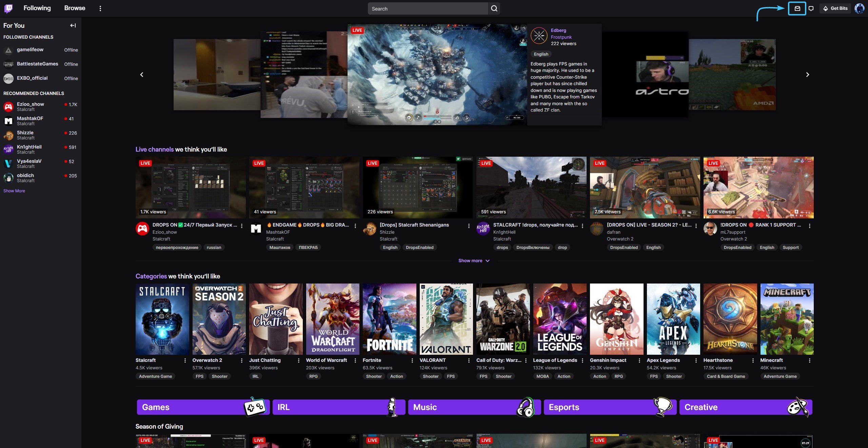Click the Card & Board Game tag
This screenshot has width=868, height=448.
pyautogui.click(x=726, y=376)
